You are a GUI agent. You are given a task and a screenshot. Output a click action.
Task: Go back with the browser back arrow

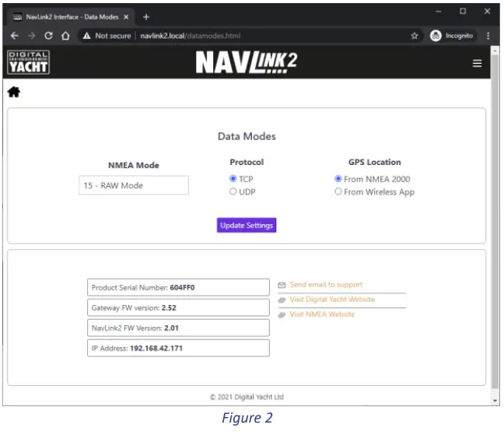(15, 36)
